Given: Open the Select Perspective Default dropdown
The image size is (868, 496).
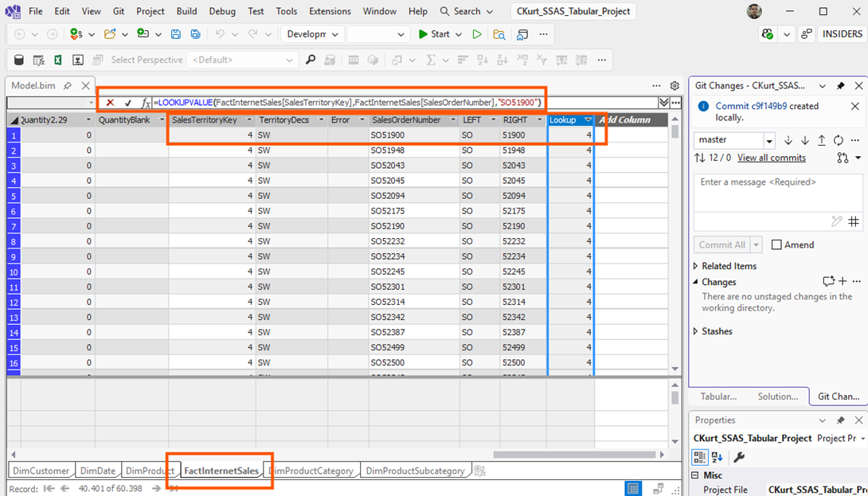Looking at the screenshot, I should tap(242, 60).
